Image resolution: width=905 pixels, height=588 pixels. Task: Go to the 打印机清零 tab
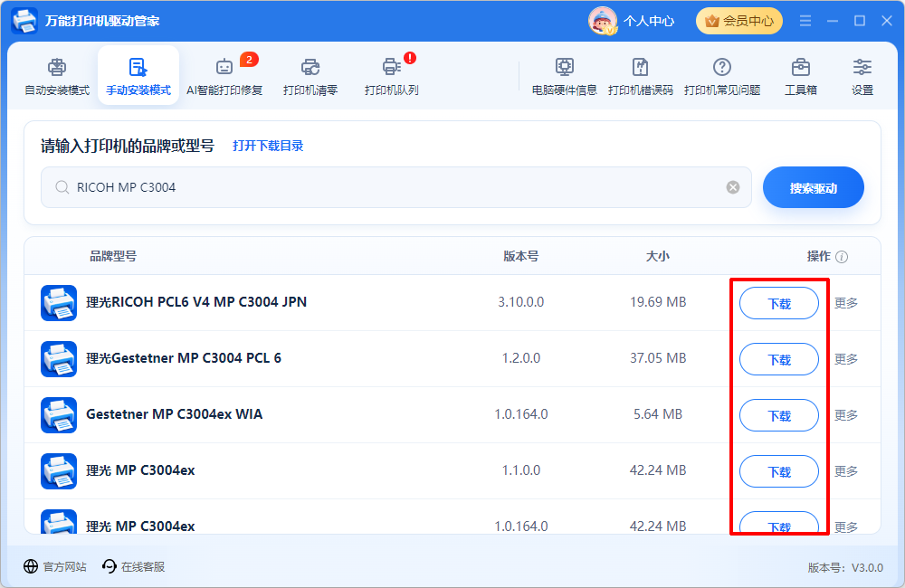tap(310, 76)
